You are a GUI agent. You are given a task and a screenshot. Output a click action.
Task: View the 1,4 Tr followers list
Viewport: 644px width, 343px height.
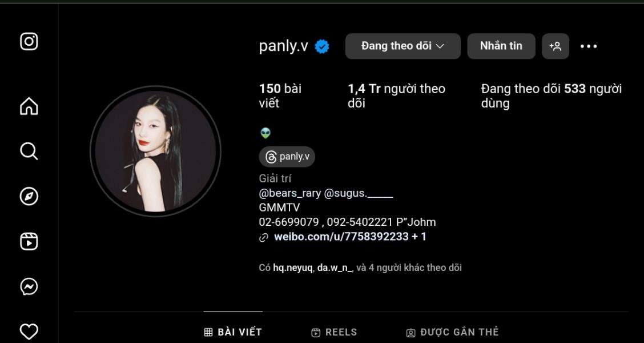coord(396,95)
